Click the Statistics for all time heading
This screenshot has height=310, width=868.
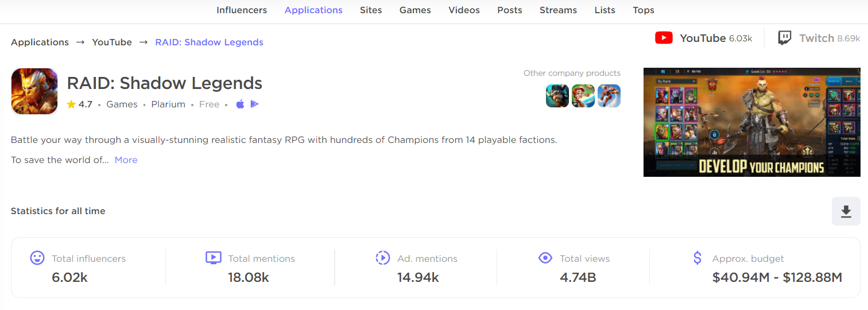click(58, 211)
